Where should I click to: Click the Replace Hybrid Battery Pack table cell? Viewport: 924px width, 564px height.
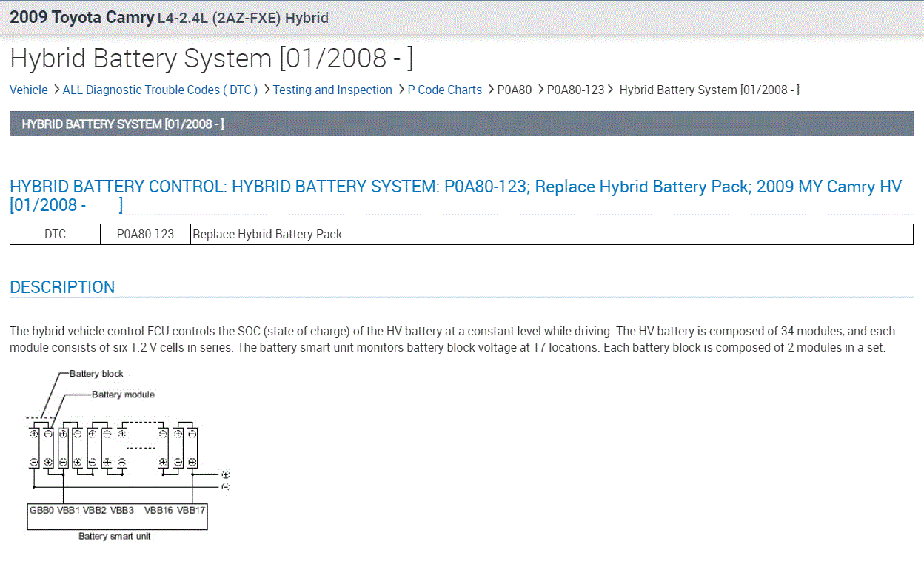click(551, 235)
